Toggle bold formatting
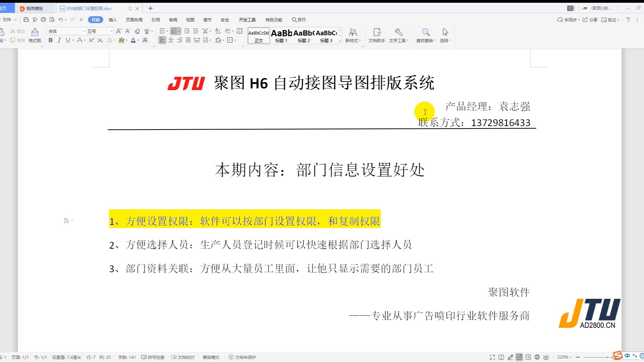The height and width of the screenshot is (362, 644). 50,40
